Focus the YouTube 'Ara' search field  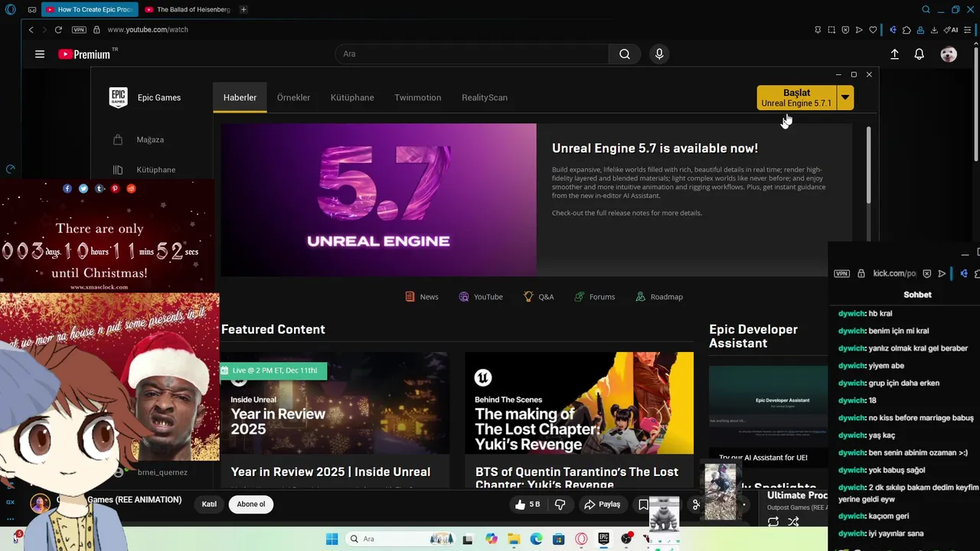tap(472, 54)
